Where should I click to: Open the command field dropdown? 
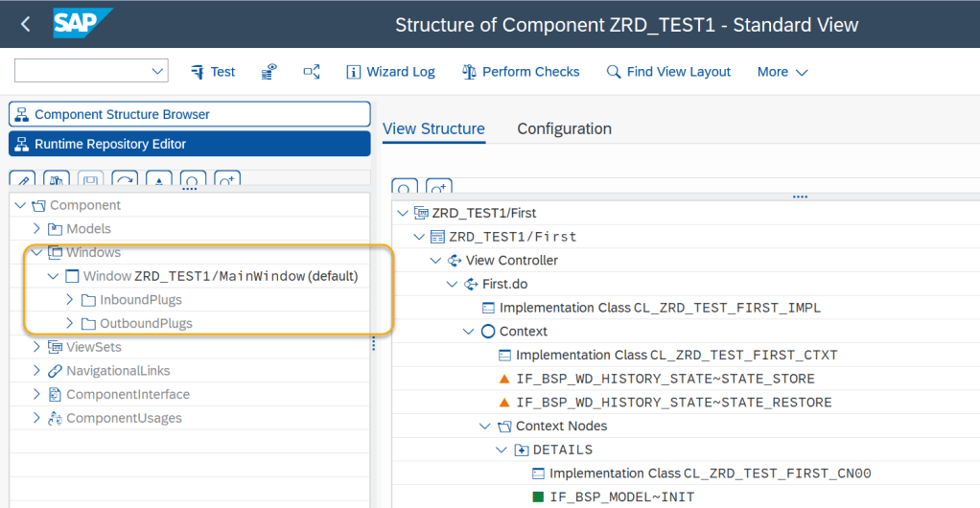158,72
